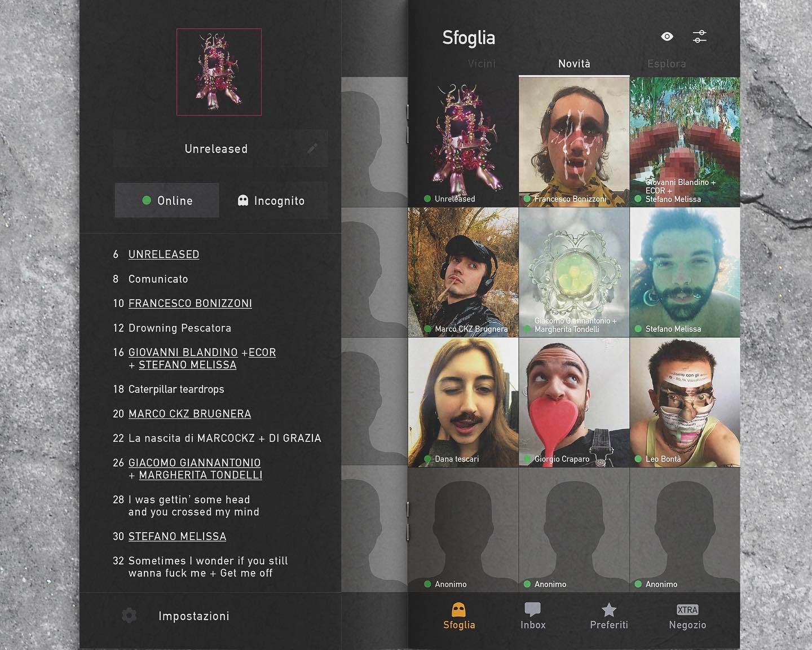The width and height of the screenshot is (812, 650).
Task: Switch to the Vicini tab
Action: 482,64
